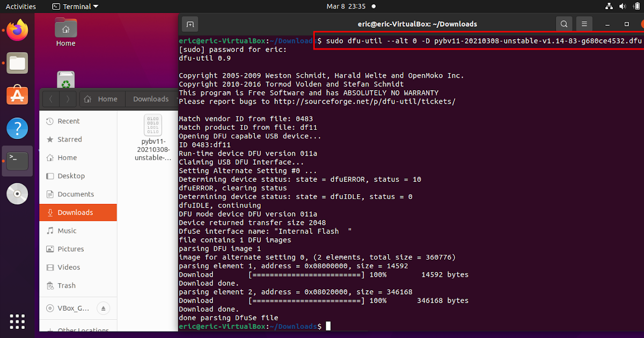Viewport: 644px width, 338px height.
Task: Launch Ubuntu Software from the dock
Action: click(x=17, y=94)
